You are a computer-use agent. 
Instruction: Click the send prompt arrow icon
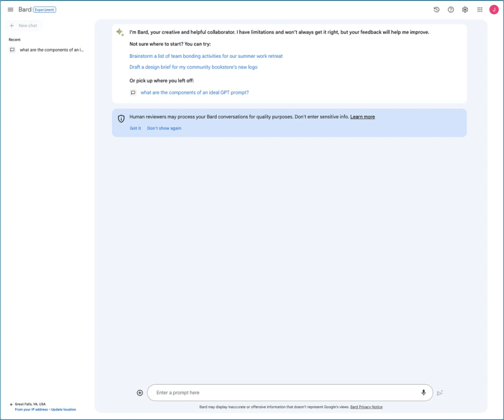click(440, 393)
